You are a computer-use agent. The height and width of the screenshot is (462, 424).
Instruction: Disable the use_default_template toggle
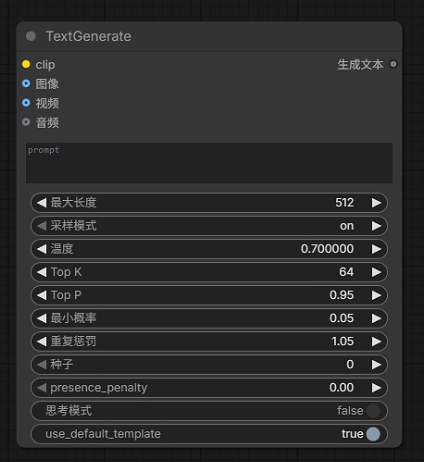point(373,434)
